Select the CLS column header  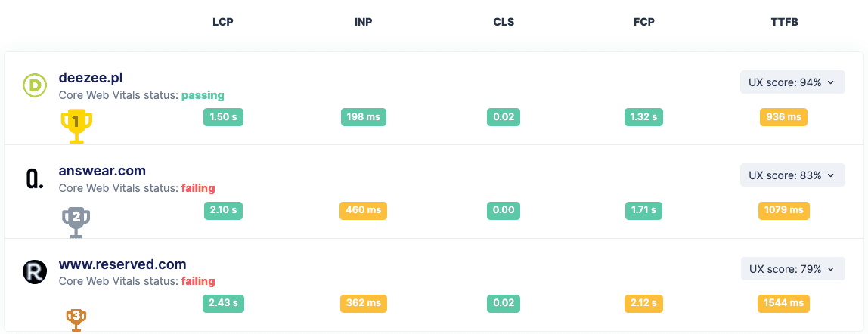tap(504, 22)
